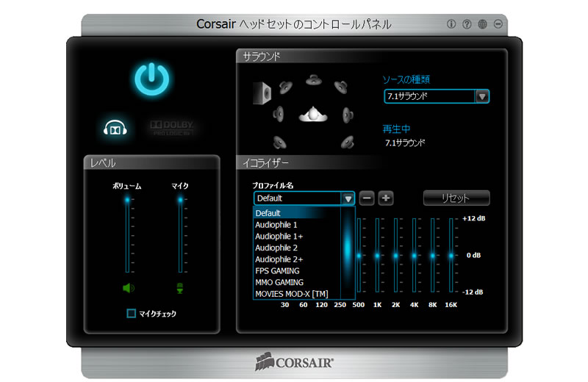Click the -12 dB scale label
588x382 pixels.
coord(473,292)
